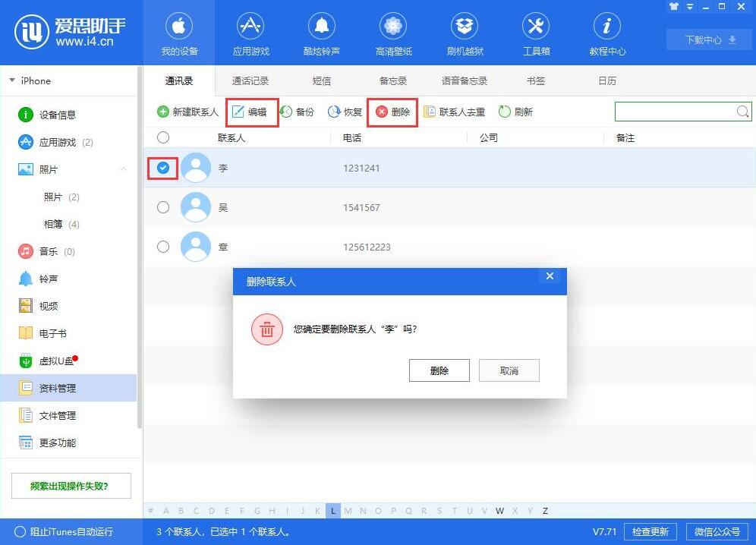
Task: Open 应用游戏 in top navigation
Action: pos(250,33)
